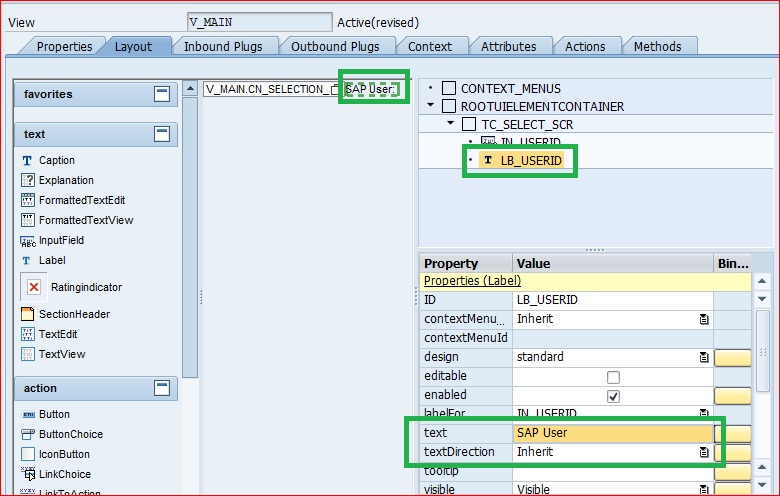Open value help for visible property
Screen dimensions: 780x496
click(704, 490)
